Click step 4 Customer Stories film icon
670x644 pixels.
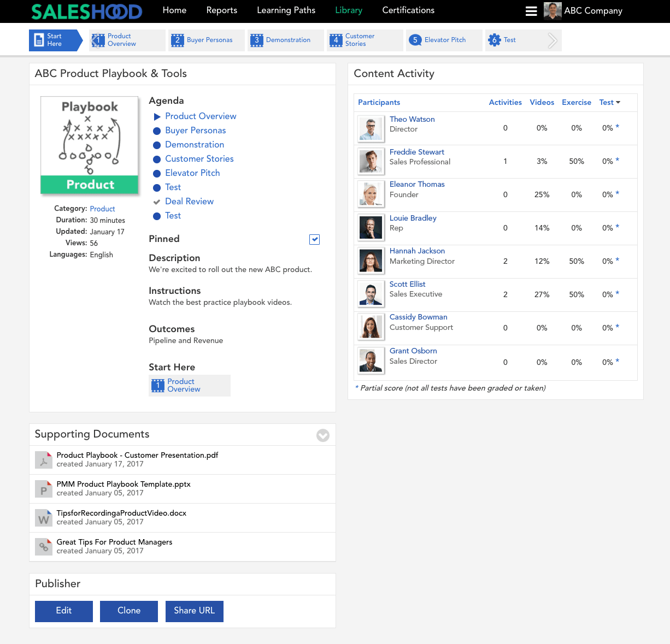[336, 40]
